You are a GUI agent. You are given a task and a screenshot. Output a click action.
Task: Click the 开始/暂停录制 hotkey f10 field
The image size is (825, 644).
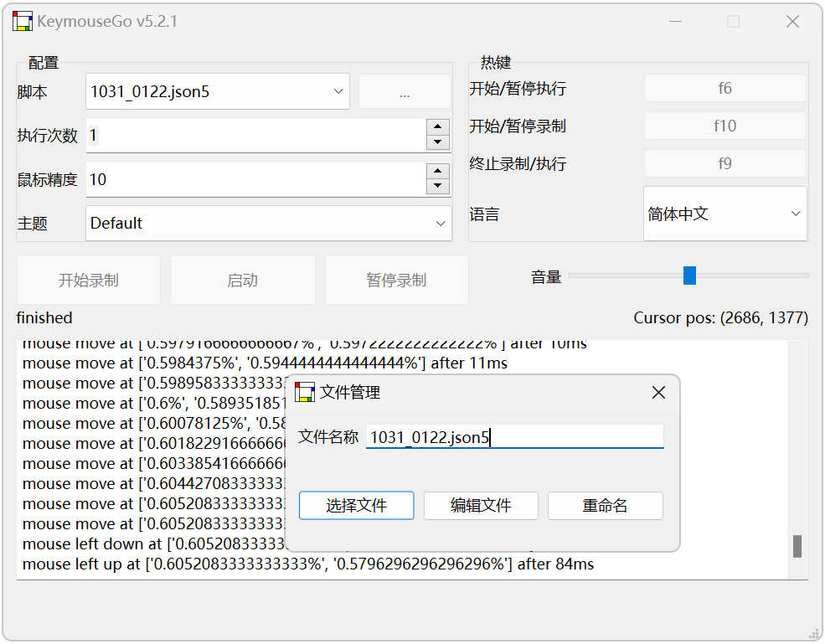[725, 126]
